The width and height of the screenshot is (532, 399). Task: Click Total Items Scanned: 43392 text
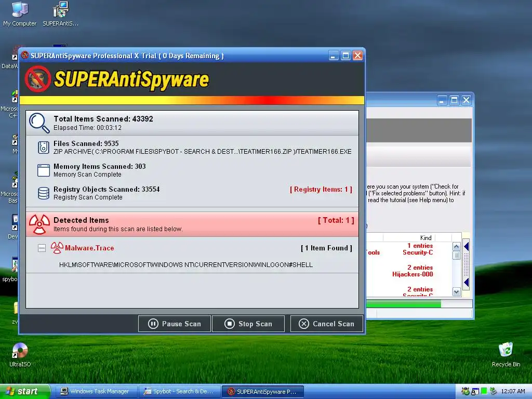[x=103, y=119]
